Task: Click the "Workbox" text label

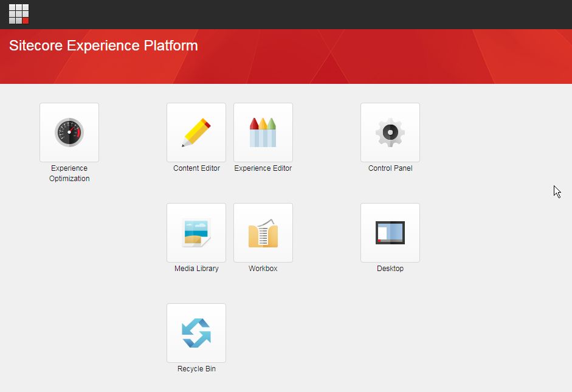Action: 263,269
